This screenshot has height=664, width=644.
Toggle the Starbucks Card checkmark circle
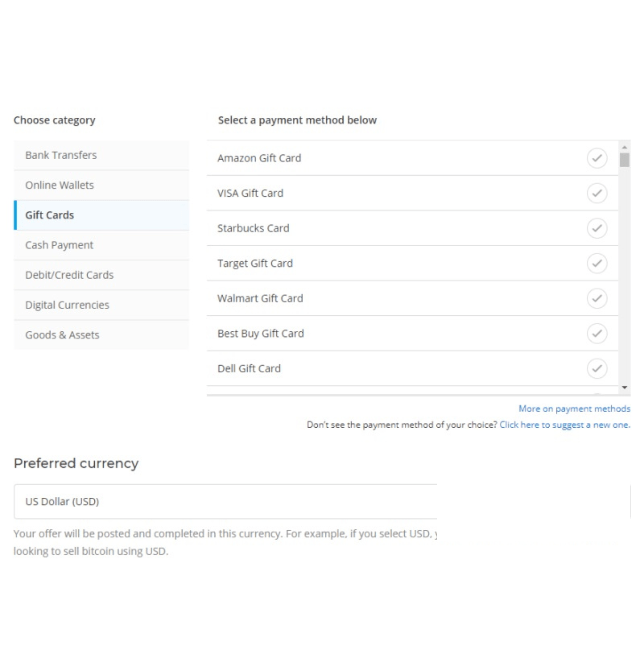pyautogui.click(x=597, y=228)
